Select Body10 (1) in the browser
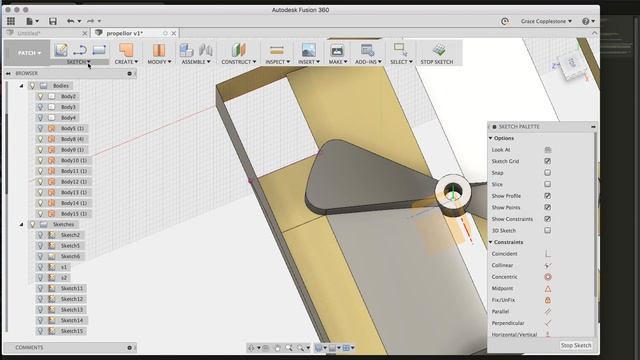Screen dimensions: 640x360 (x=74, y=160)
